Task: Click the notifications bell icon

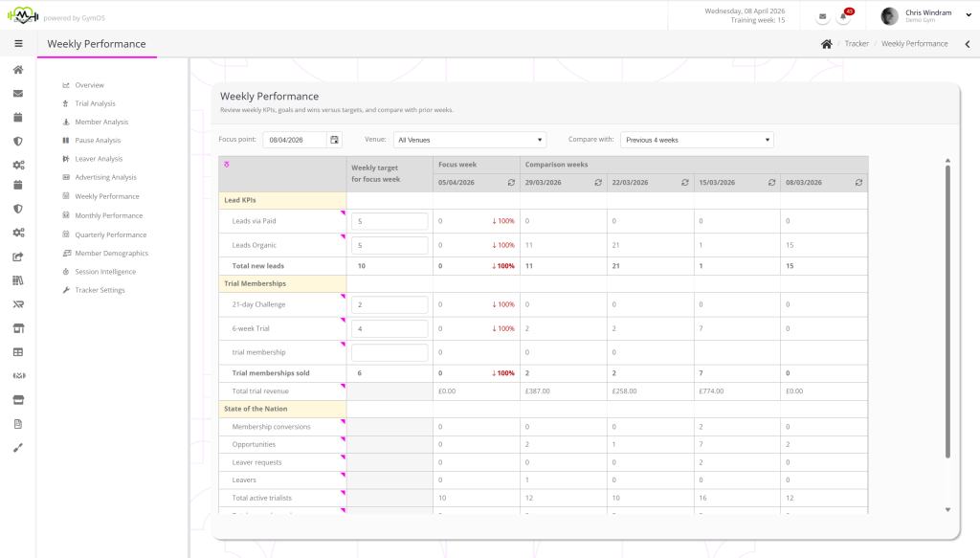Action: pyautogui.click(x=843, y=16)
